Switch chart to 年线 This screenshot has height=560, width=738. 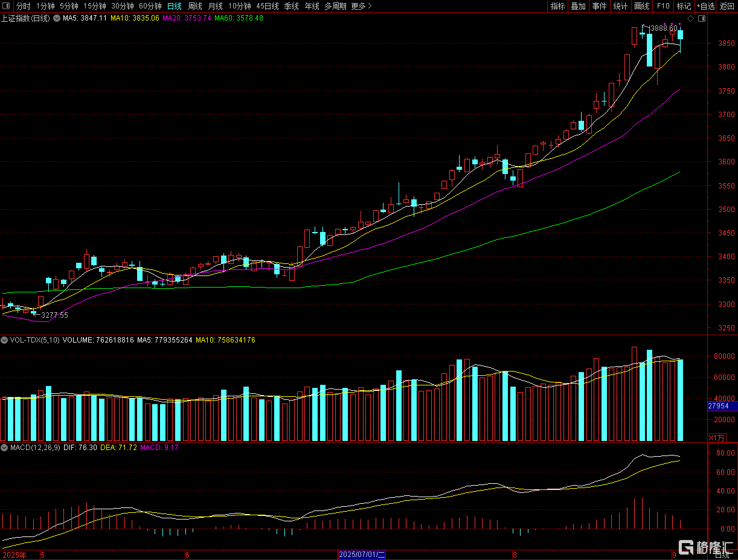point(312,6)
